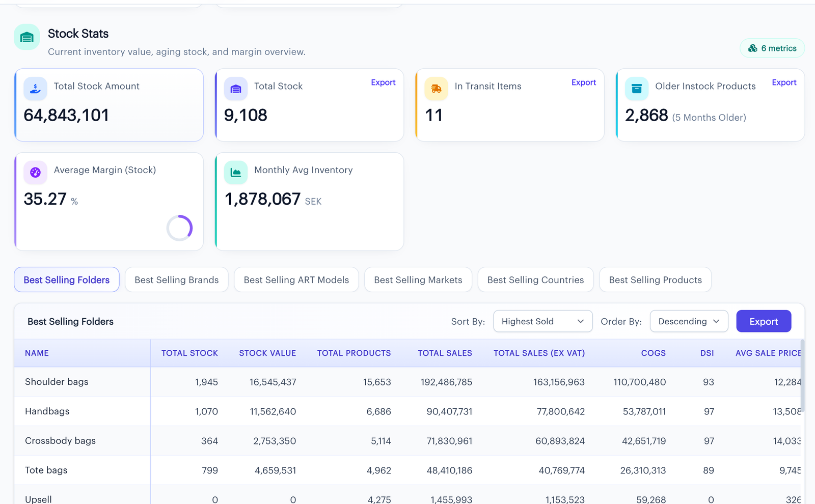Click the Monthly Avg Inventory chart icon

[x=236, y=173]
